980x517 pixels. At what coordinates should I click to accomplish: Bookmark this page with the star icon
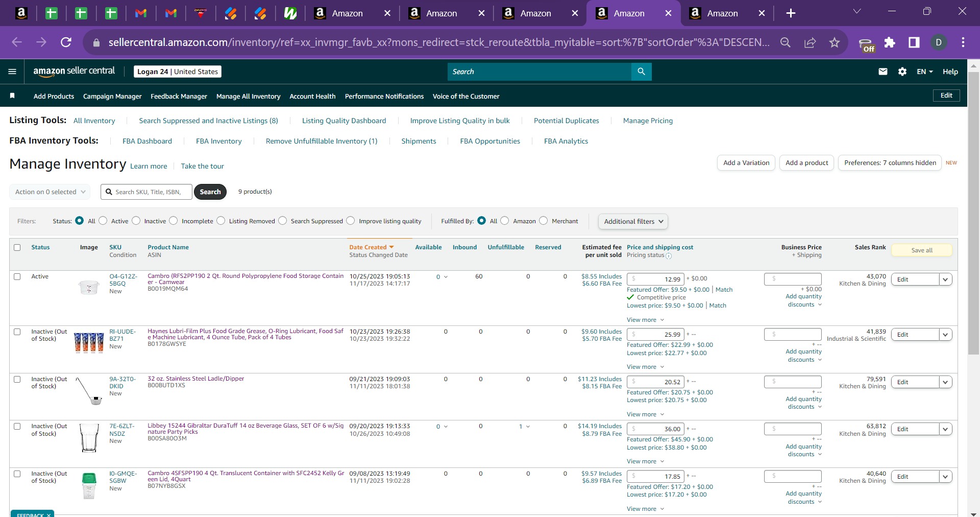pos(835,42)
